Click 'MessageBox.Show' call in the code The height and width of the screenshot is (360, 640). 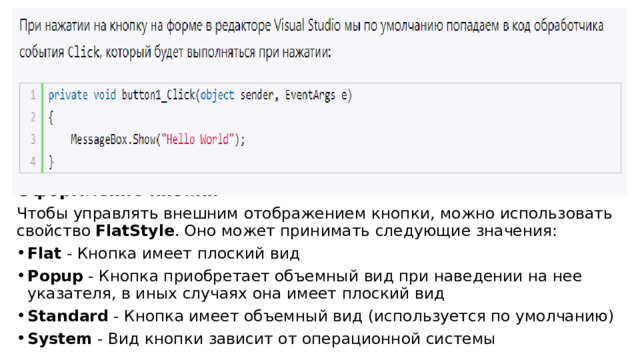tap(113, 140)
